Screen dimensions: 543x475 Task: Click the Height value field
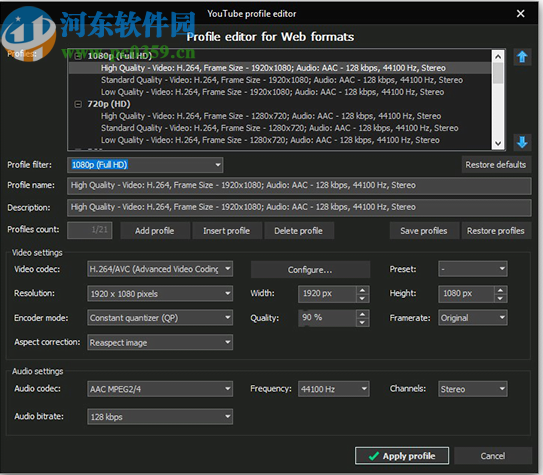click(x=466, y=294)
